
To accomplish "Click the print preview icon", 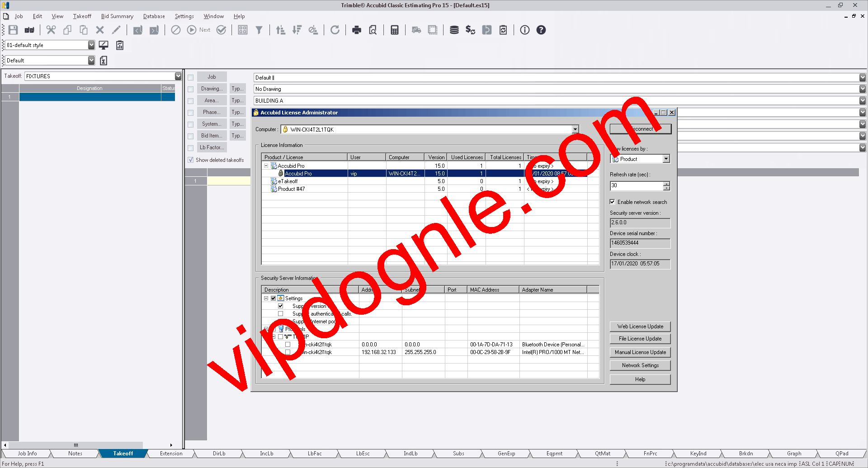I will (373, 30).
